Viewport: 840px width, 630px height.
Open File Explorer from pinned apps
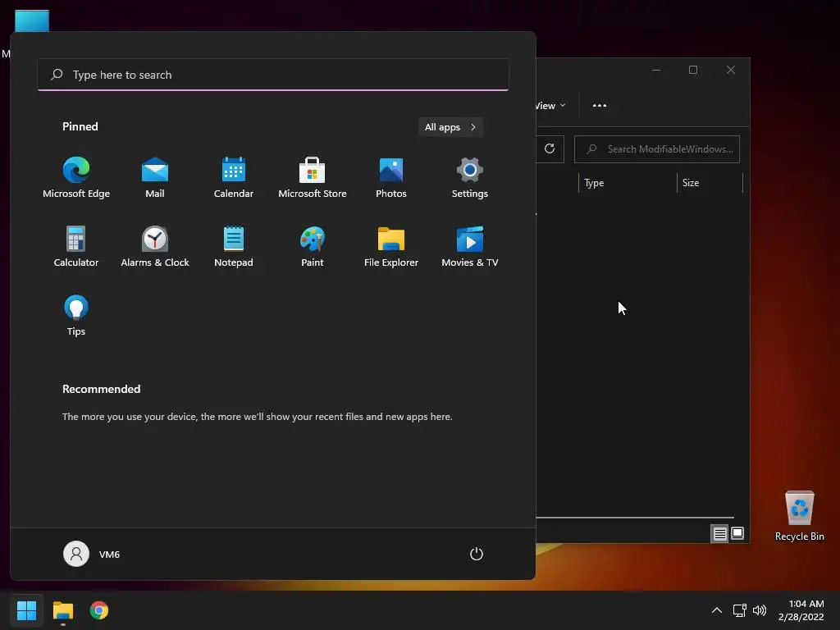(x=391, y=246)
